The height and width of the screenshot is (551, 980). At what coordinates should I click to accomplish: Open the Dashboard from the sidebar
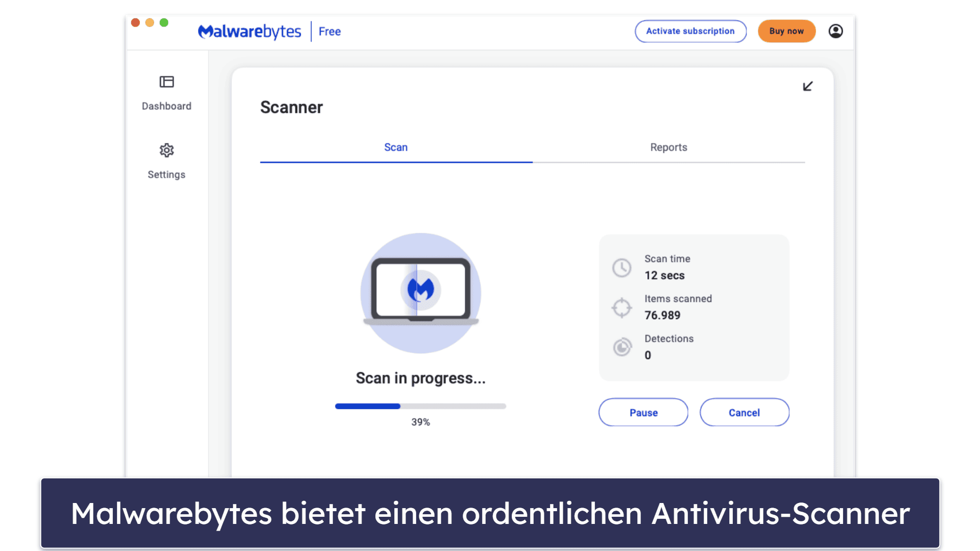coord(166,93)
